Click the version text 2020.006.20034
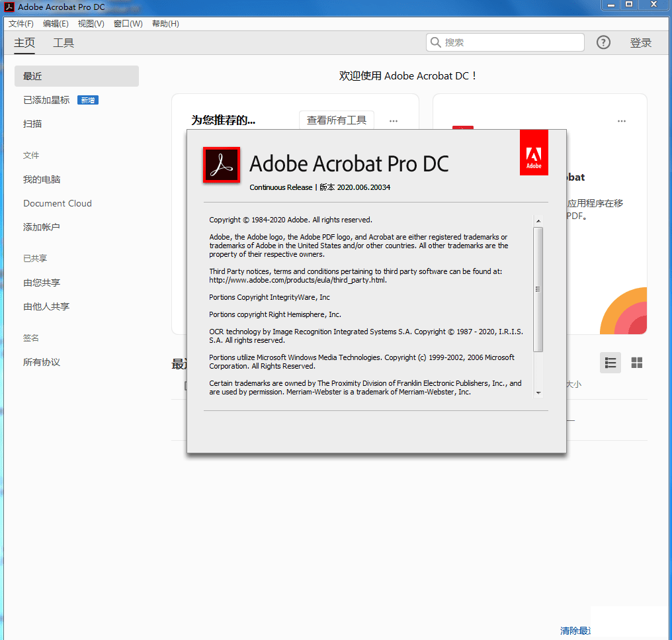This screenshot has width=672, height=640. click(363, 187)
